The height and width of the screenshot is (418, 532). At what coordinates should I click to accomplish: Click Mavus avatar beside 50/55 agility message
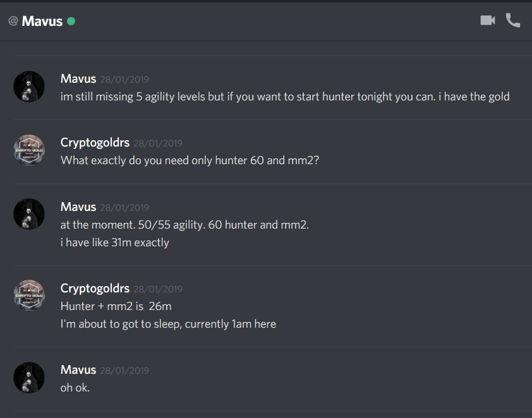[x=29, y=214]
